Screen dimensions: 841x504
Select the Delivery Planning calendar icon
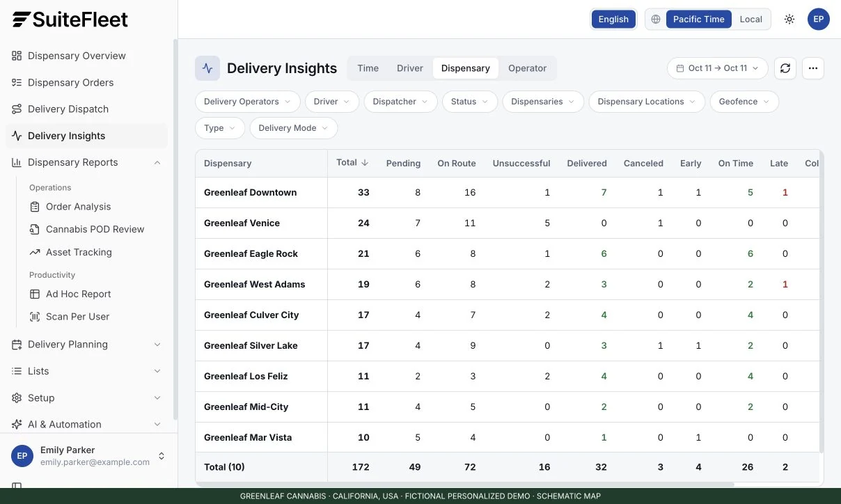(17, 345)
